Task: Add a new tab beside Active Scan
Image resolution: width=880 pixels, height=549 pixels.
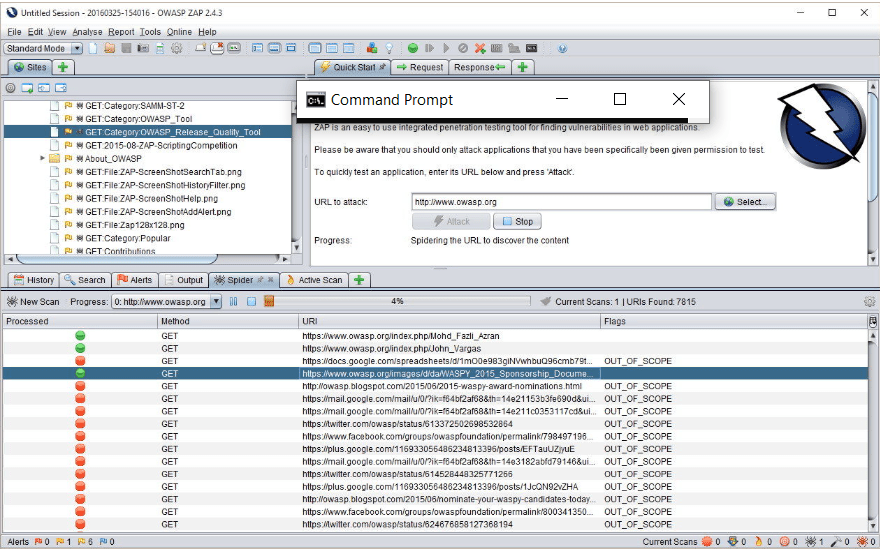Action: [359, 280]
